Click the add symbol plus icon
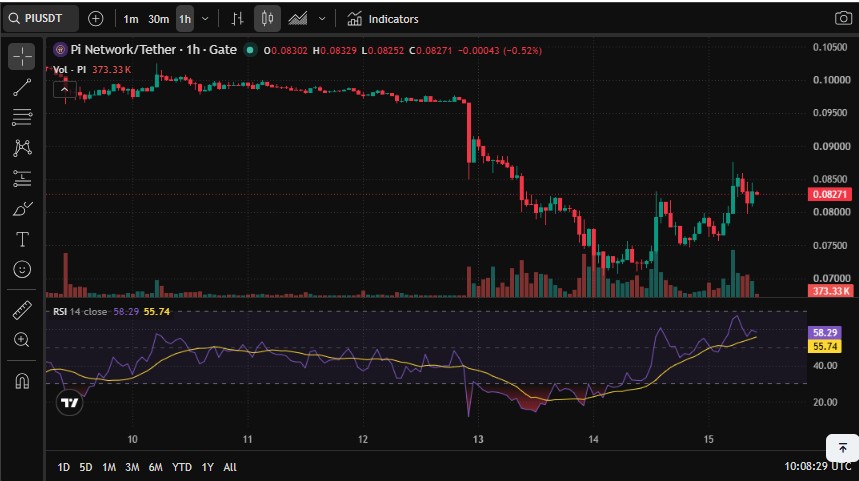The image size is (859, 481). point(95,19)
